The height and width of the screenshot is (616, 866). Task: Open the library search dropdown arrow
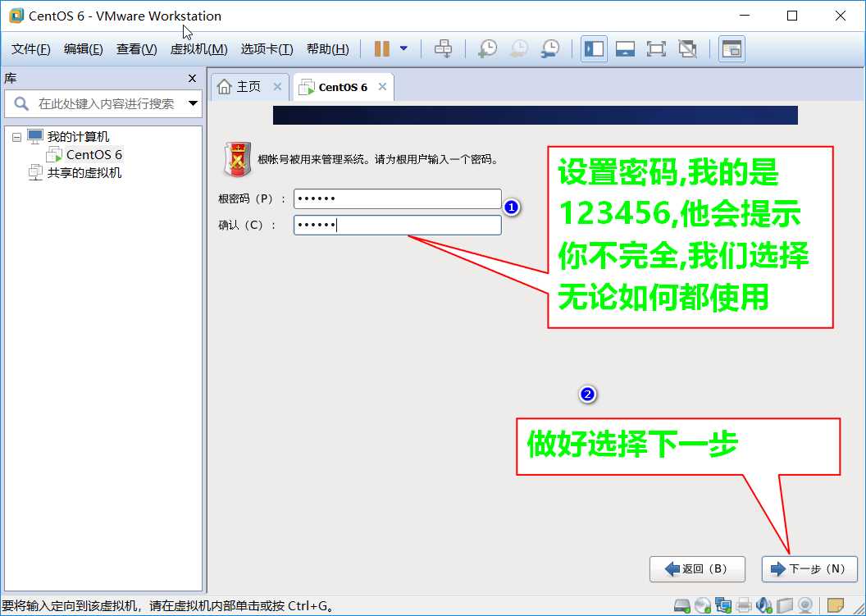(x=194, y=103)
